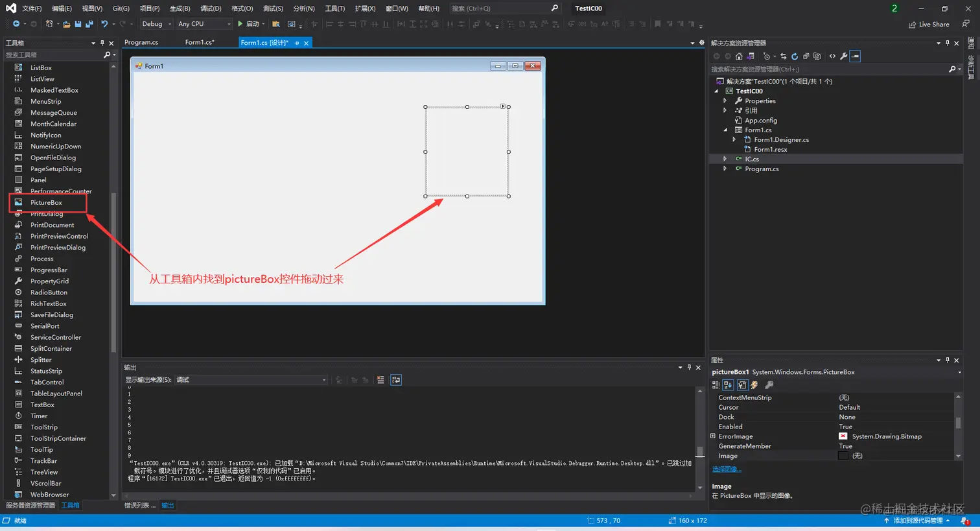
Task: Click the New Project toolbar icon
Action: coord(49,24)
